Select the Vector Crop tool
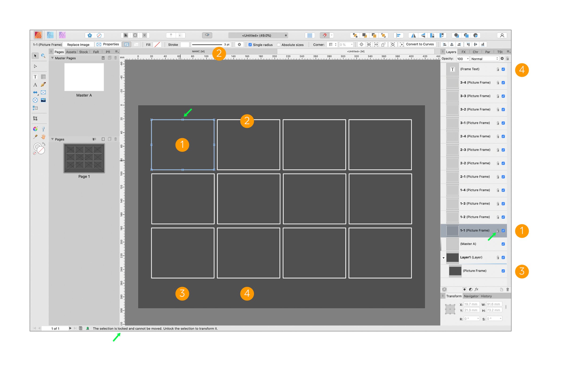Viewport: 588px width, 368px height. click(35, 118)
